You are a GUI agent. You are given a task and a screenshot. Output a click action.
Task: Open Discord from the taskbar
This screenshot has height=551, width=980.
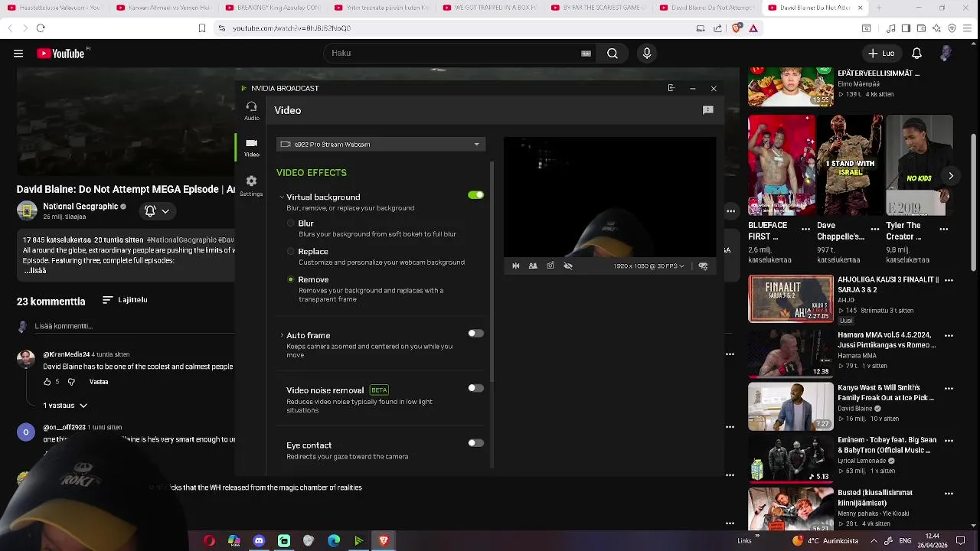click(259, 541)
